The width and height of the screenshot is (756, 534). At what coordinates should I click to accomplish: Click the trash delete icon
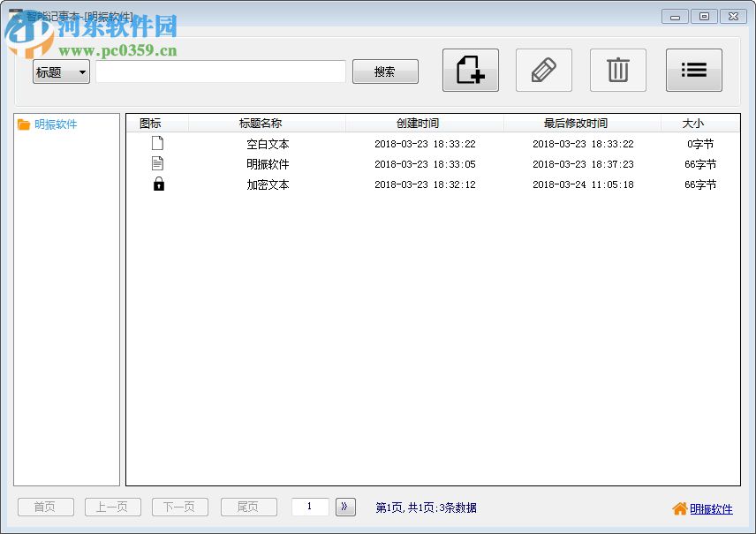pyautogui.click(x=618, y=71)
